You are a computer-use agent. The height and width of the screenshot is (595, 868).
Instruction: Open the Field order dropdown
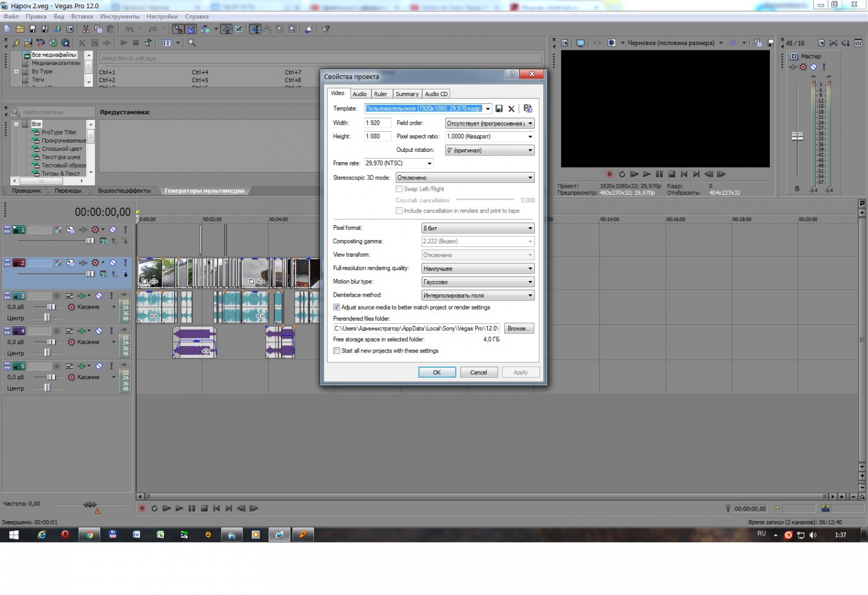click(x=530, y=124)
